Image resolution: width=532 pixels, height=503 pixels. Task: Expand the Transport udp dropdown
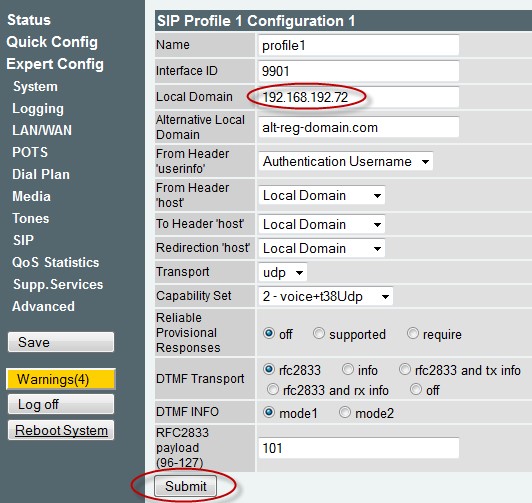(283, 272)
